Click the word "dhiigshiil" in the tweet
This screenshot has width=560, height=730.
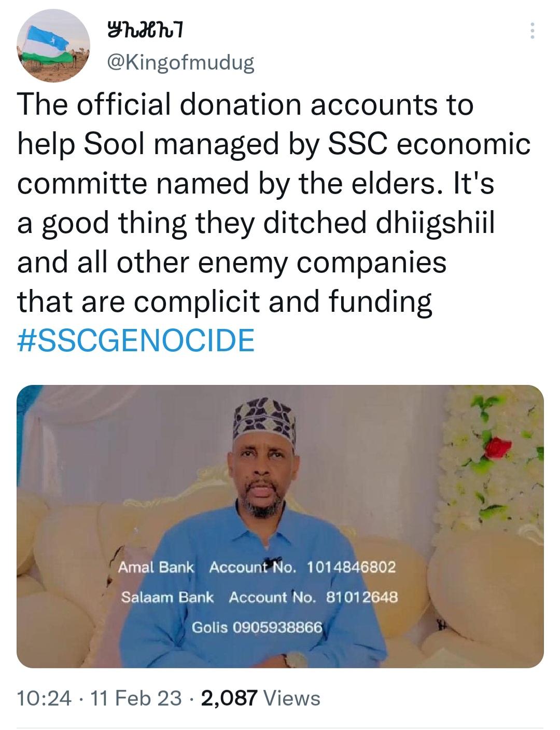(435, 223)
